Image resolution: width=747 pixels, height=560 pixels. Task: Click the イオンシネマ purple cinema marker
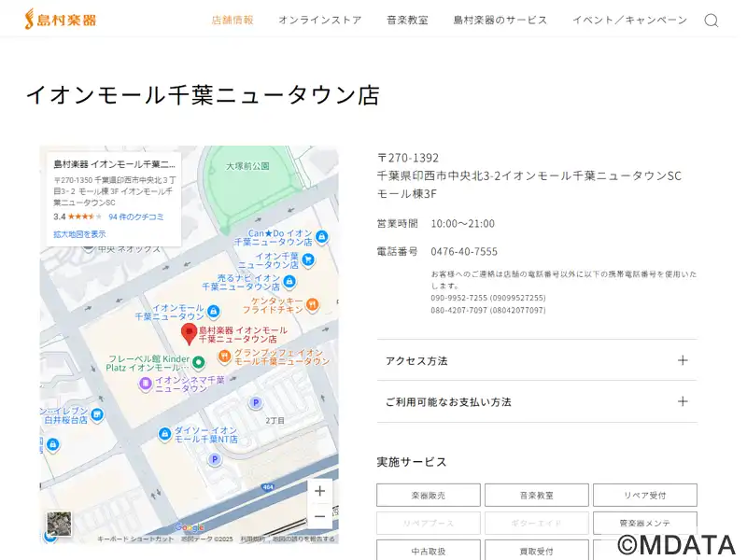[146, 384]
